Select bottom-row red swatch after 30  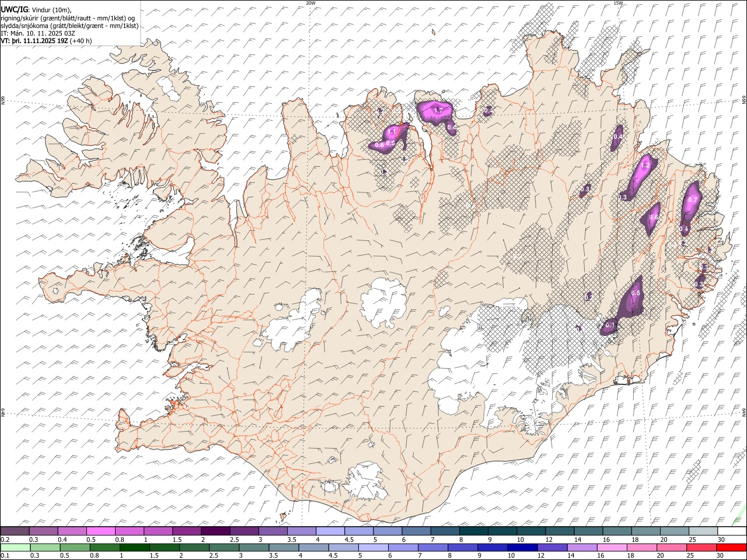730,547
